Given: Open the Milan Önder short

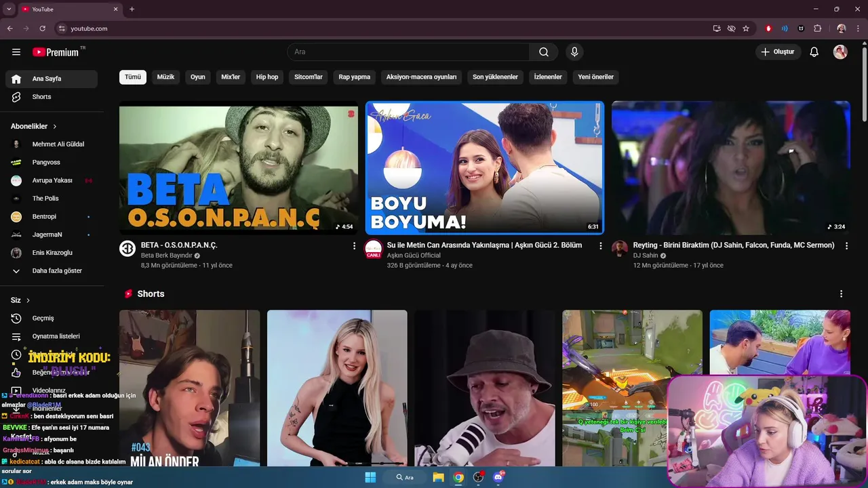Looking at the screenshot, I should pos(189,388).
